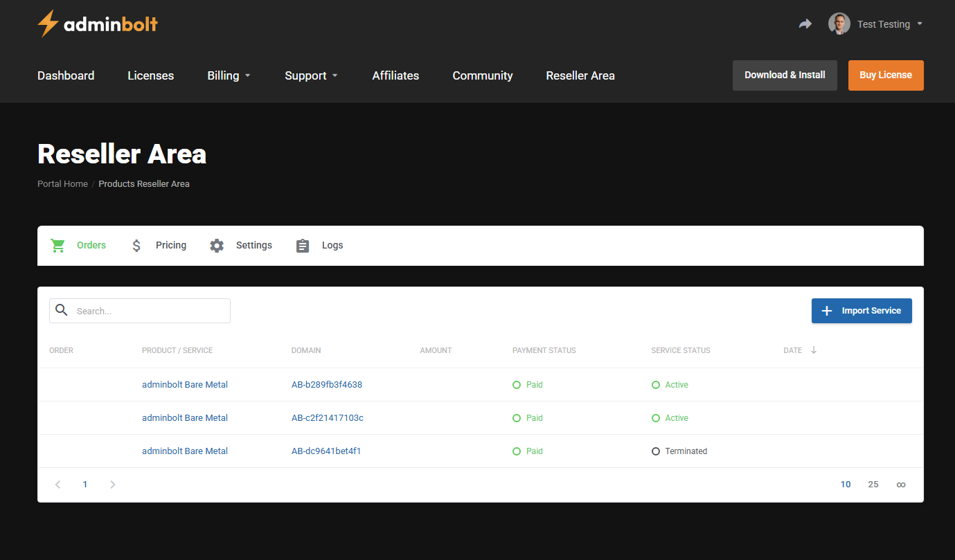This screenshot has width=955, height=560.
Task: Click the Settings gear icon
Action: tap(217, 246)
